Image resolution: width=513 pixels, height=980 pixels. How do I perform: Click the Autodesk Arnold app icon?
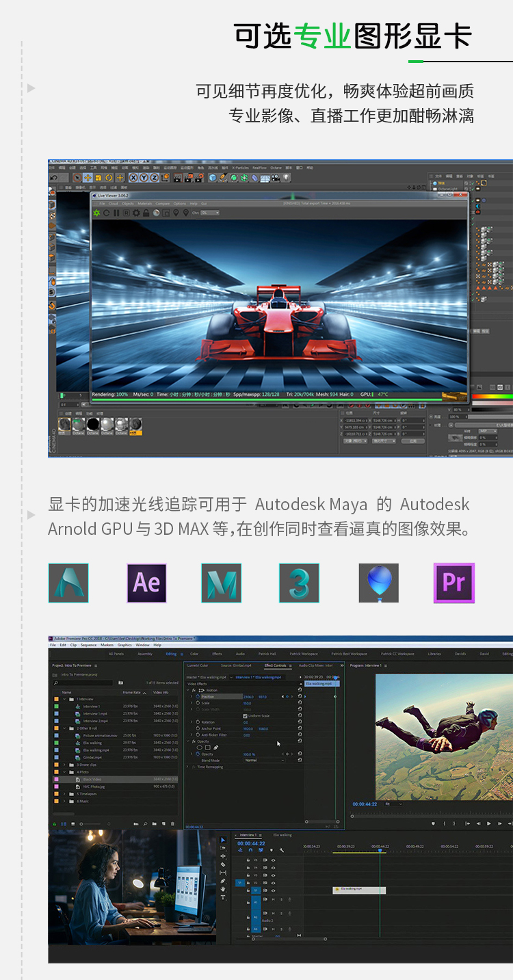tap(68, 583)
